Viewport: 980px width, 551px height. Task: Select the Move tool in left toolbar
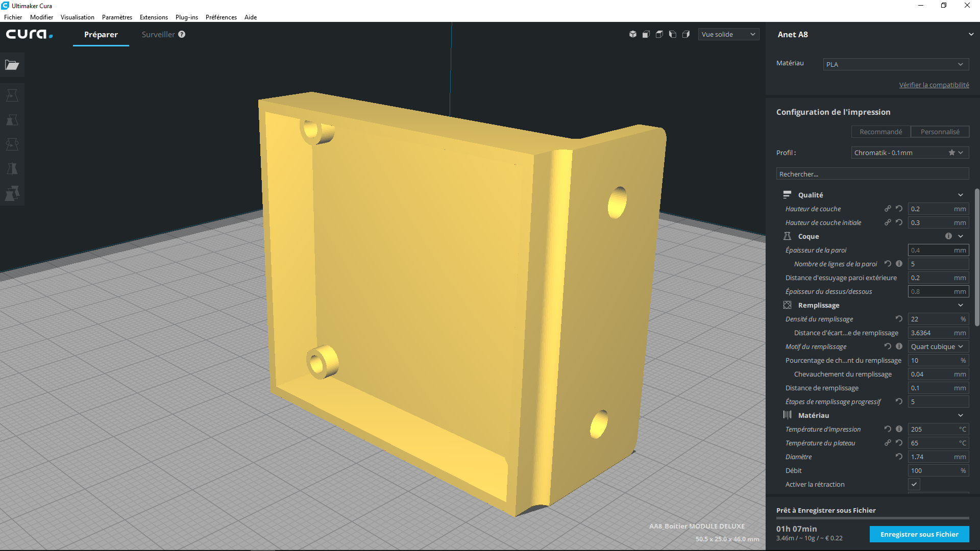(12, 95)
